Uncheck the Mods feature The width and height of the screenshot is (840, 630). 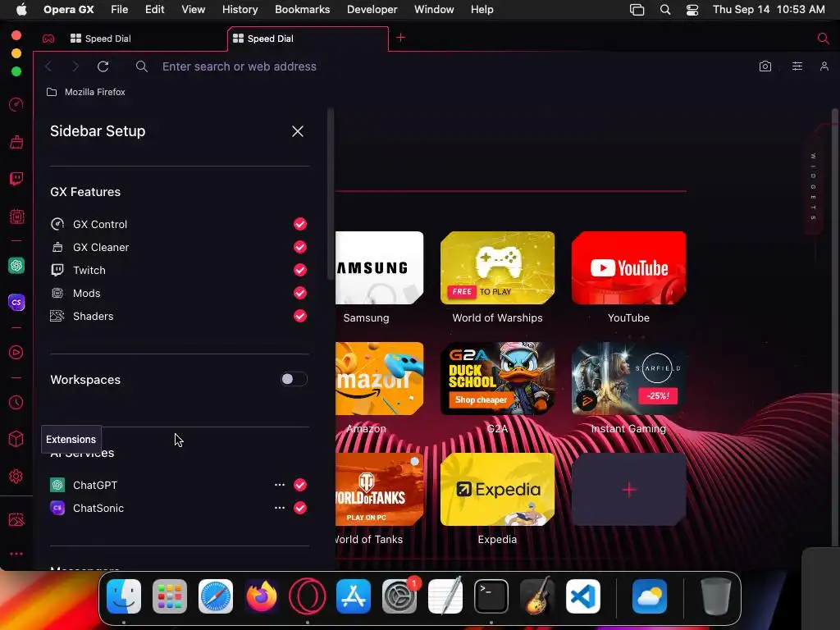click(300, 293)
